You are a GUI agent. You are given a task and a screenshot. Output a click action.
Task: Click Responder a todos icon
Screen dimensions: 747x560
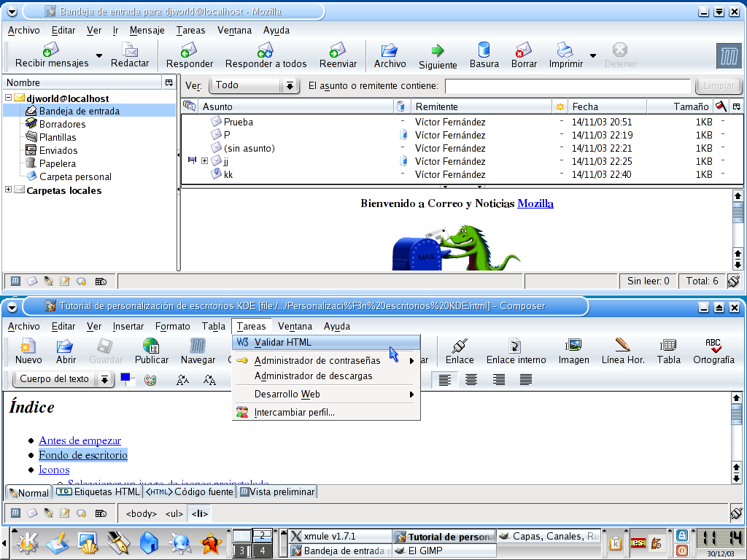coord(266,55)
